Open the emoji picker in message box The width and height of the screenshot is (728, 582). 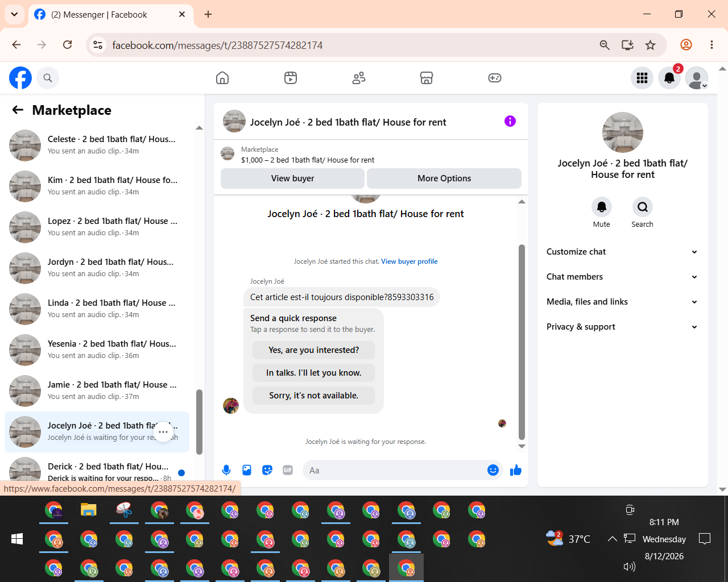(493, 470)
